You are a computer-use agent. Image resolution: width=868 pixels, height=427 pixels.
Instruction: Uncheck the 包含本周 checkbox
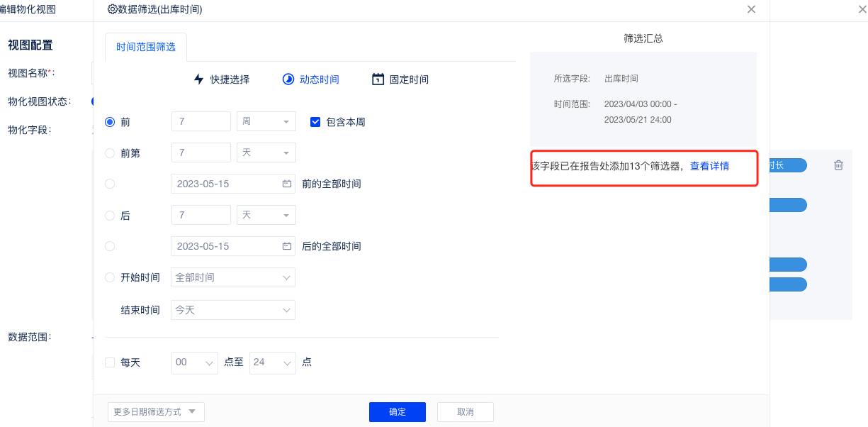coord(316,122)
